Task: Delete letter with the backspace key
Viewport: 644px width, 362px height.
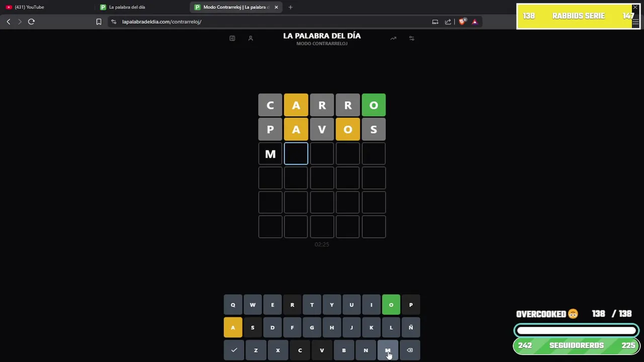Action: [x=410, y=350]
